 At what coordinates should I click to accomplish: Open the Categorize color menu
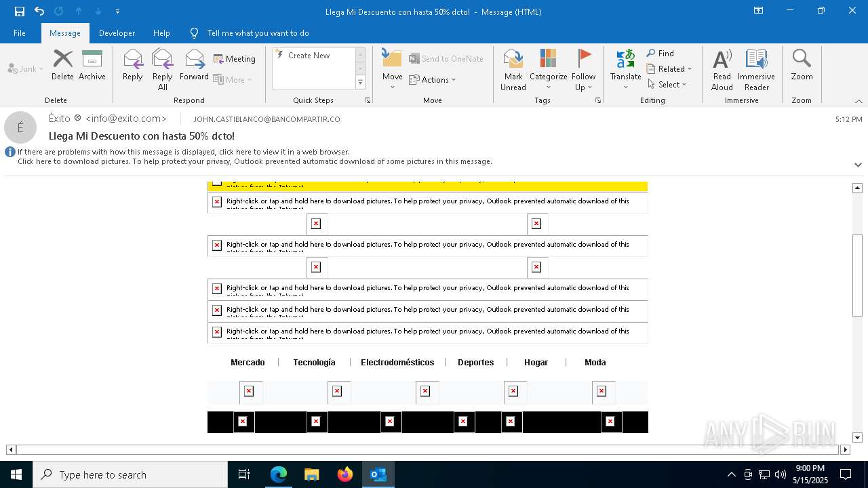tap(548, 70)
